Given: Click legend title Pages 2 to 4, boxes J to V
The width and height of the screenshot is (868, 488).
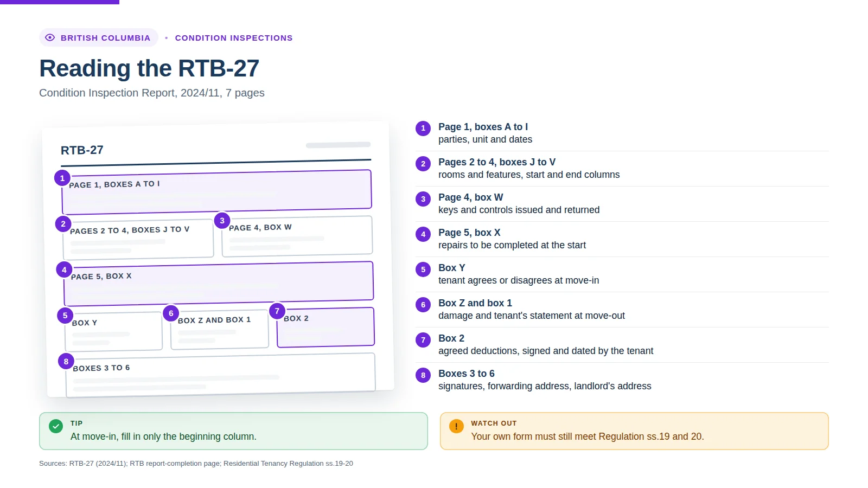Looking at the screenshot, I should pyautogui.click(x=497, y=162).
